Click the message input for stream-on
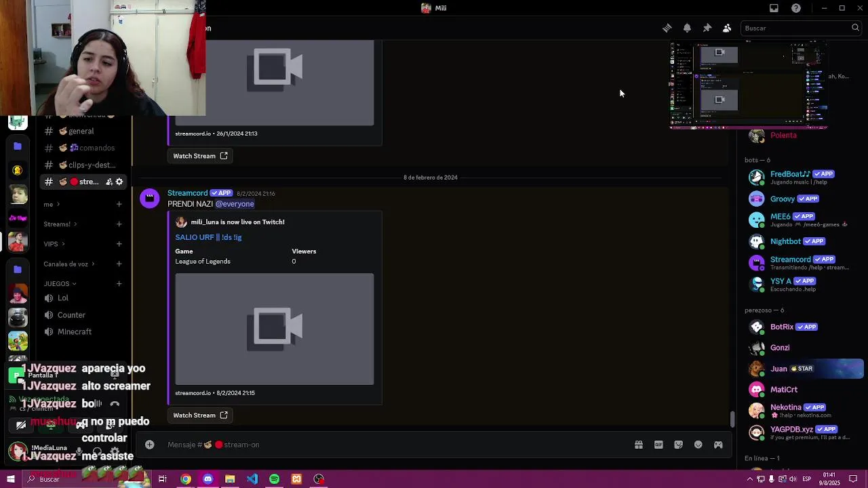 397,445
